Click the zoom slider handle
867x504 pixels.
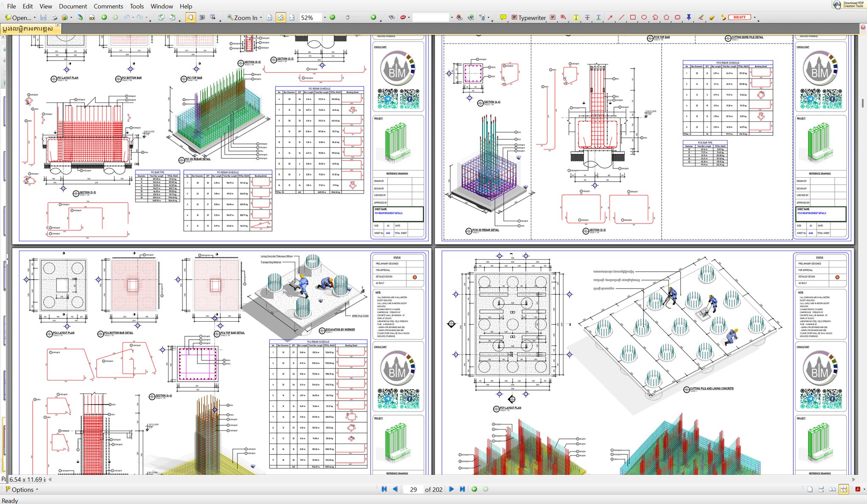[x=348, y=17]
